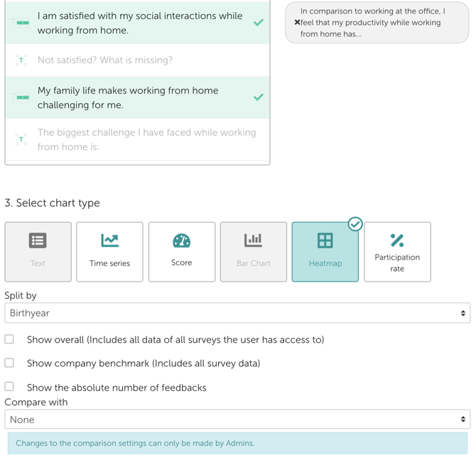Click text-type icon beside 'Not satisfied?' question
This screenshot has height=458, width=476.
[21, 60]
